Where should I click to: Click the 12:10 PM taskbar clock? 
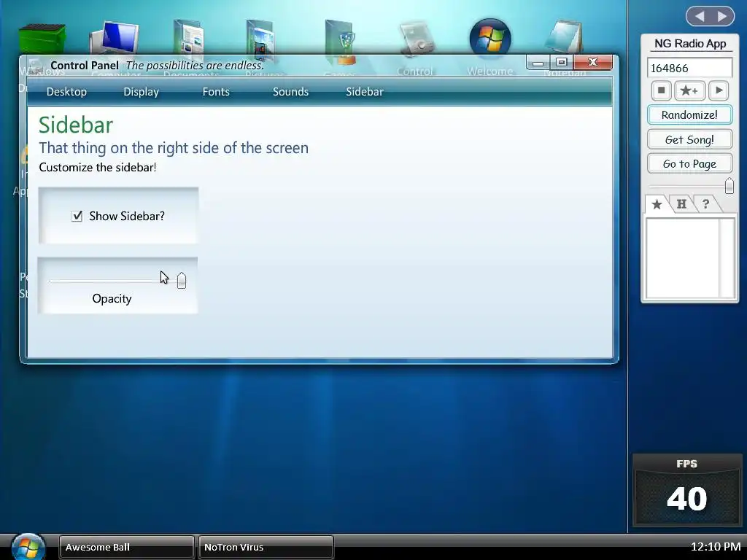(x=716, y=547)
